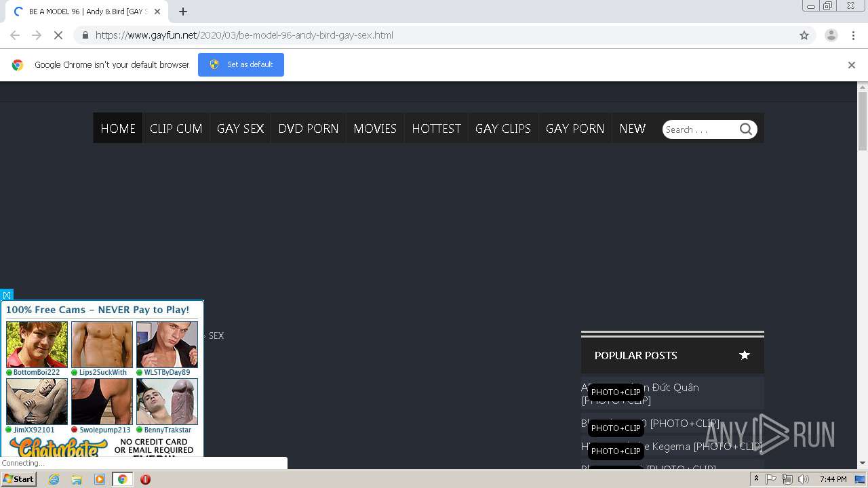Open Opera icon in taskbar

coord(145,479)
